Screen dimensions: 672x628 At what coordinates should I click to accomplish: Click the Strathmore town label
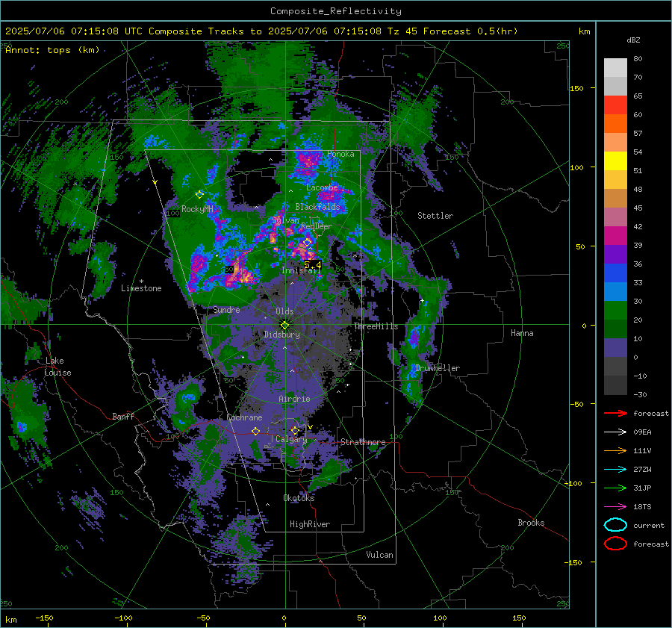(x=363, y=442)
